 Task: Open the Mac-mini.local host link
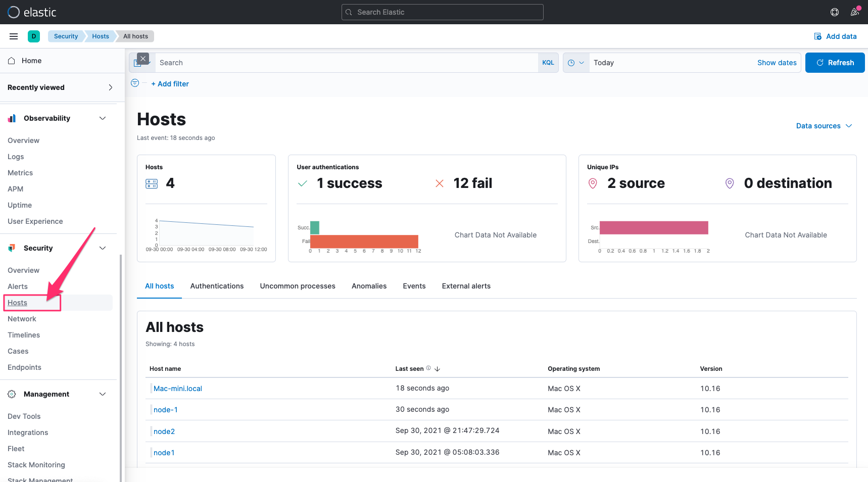[178, 389]
